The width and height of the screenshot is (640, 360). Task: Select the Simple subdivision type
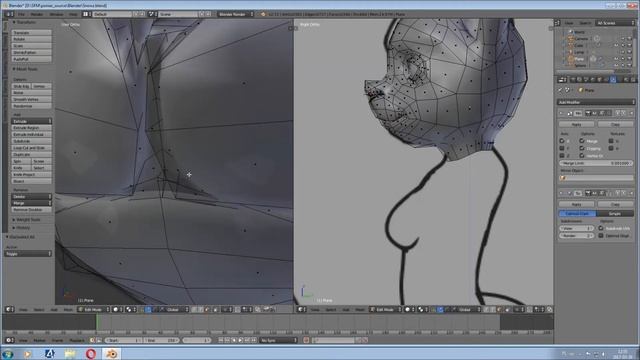[615, 213]
